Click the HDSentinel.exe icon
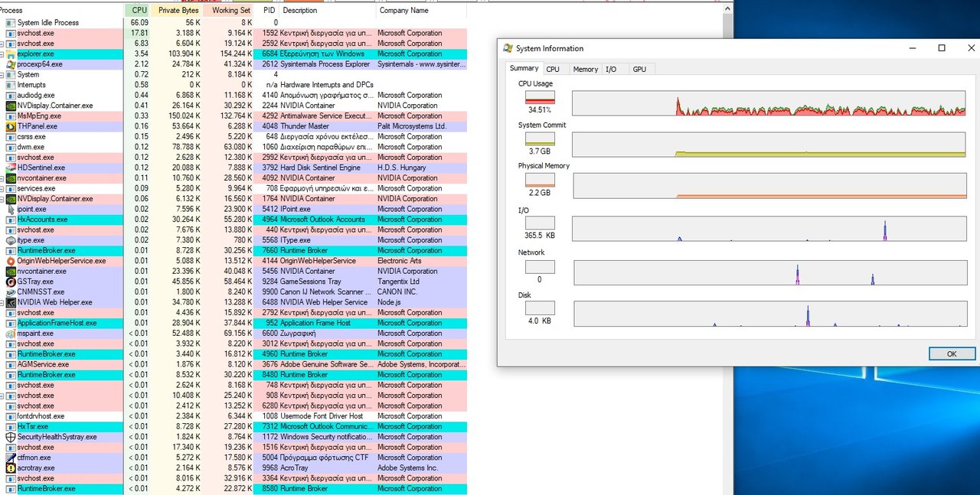The image size is (980, 495). [x=11, y=168]
